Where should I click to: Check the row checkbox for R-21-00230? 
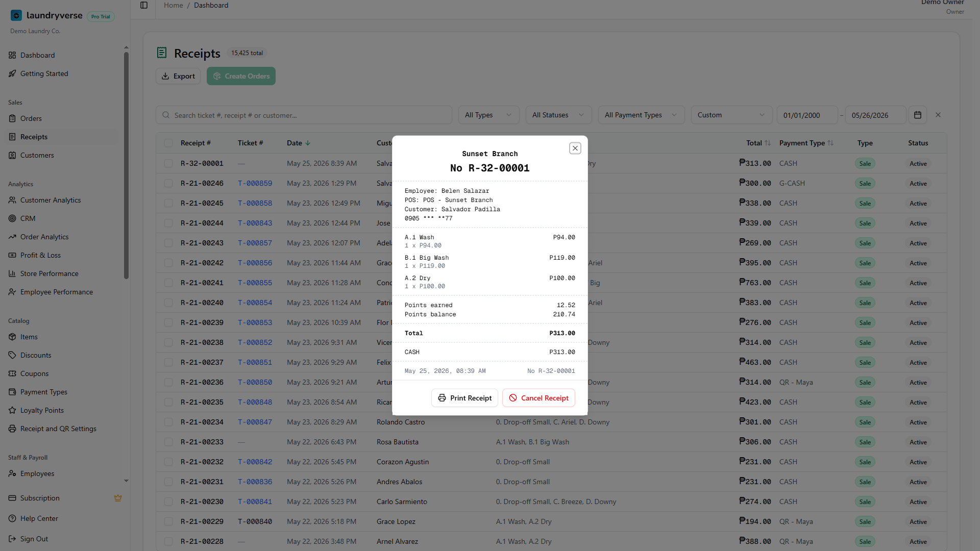click(168, 502)
